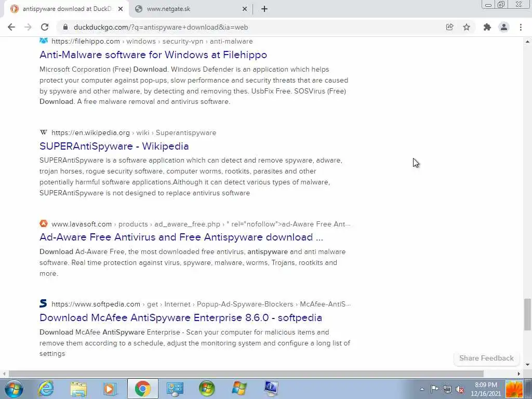Viewport: 532px width, 399px height.
Task: Click the vertical scrollbar thumb
Action: tap(527, 314)
